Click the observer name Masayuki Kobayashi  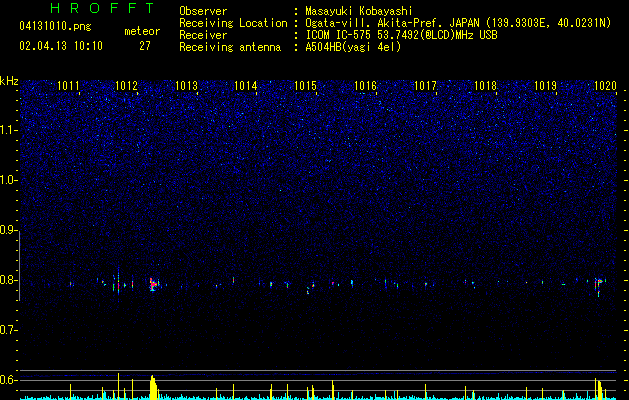click(359, 11)
